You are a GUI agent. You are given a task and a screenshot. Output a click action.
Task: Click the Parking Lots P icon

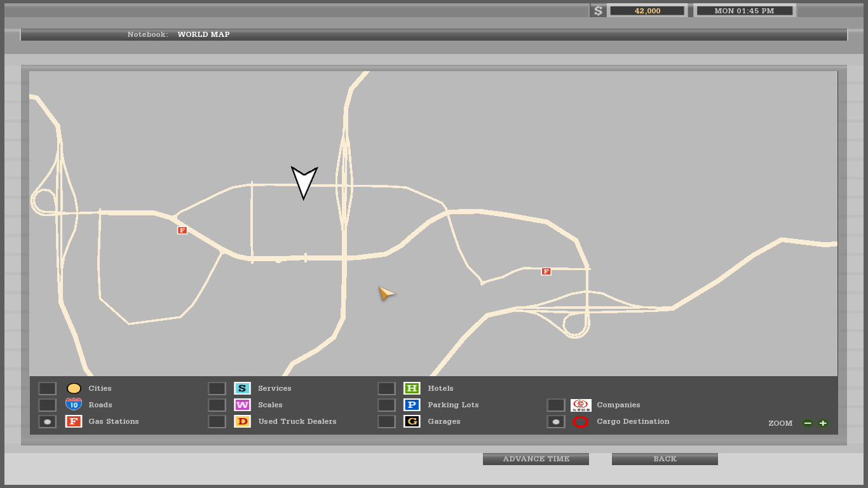tap(412, 405)
